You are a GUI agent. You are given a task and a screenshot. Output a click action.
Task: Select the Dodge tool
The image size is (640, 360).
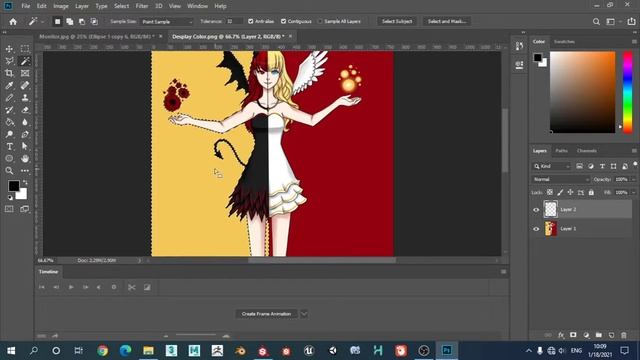pos(9,134)
